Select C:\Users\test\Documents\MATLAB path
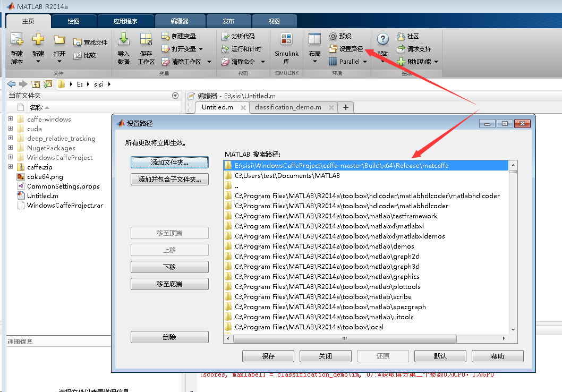562x392 pixels. click(365, 176)
